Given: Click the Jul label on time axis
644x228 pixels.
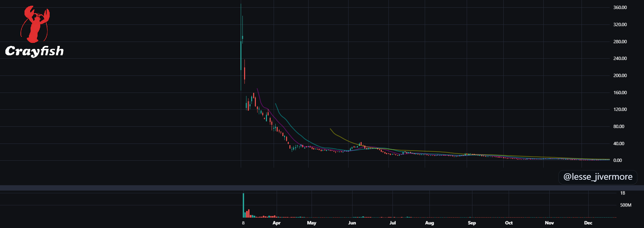Looking at the screenshot, I should point(393,223).
